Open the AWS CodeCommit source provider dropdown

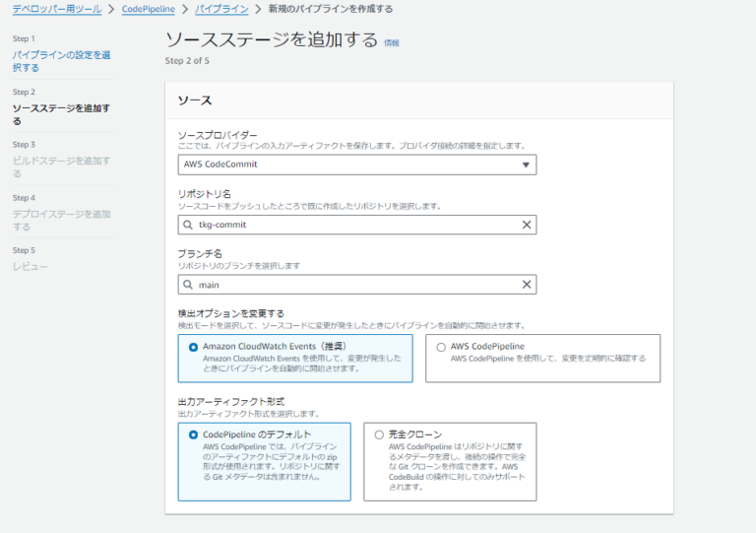pyautogui.click(x=356, y=165)
